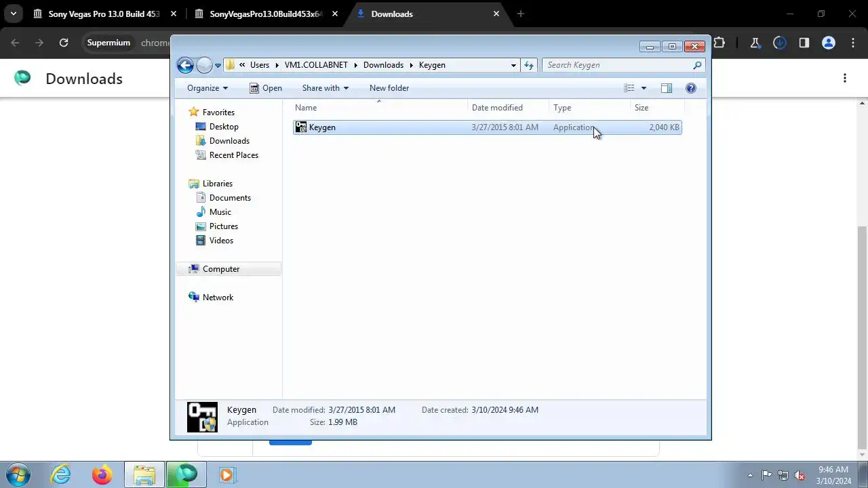Expand the arrow after Users breadcrumb
This screenshot has height=488, width=868.
point(277,65)
